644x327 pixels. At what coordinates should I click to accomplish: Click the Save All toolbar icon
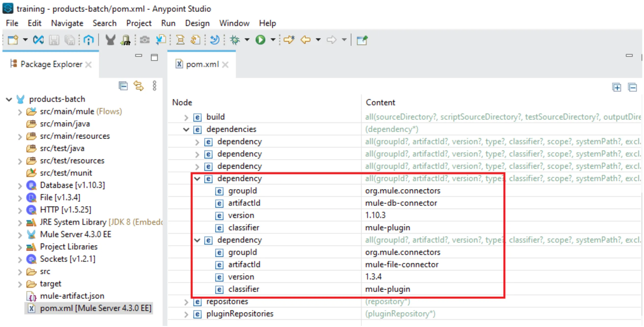[x=69, y=40]
